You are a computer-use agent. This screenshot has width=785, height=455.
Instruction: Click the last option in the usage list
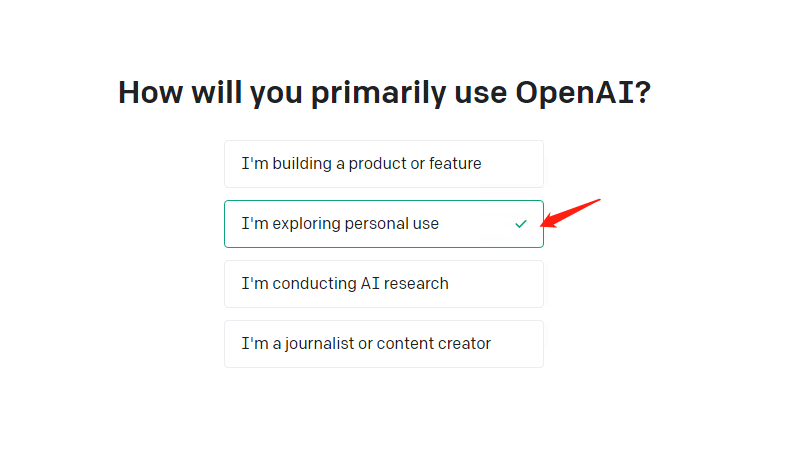(383, 344)
